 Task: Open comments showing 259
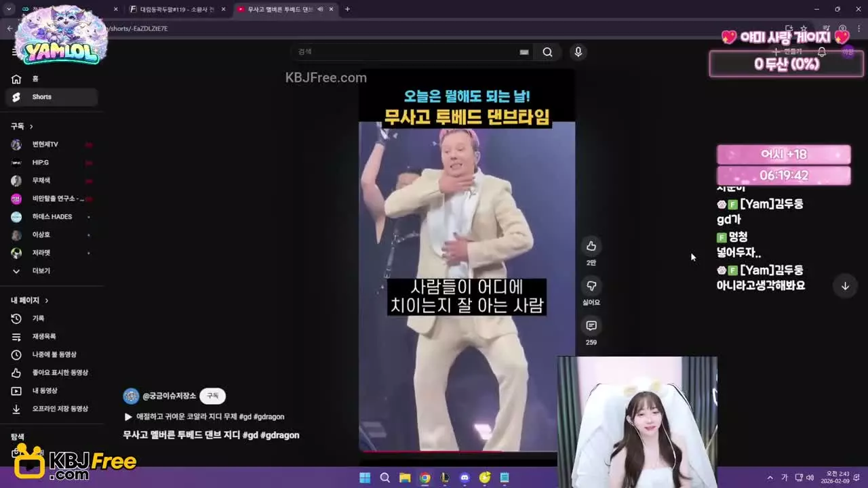click(591, 326)
